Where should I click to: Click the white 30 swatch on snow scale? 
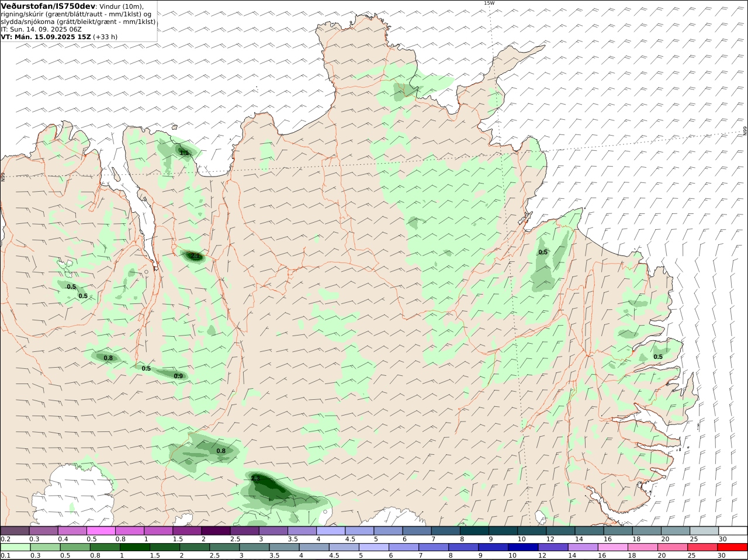point(733,531)
